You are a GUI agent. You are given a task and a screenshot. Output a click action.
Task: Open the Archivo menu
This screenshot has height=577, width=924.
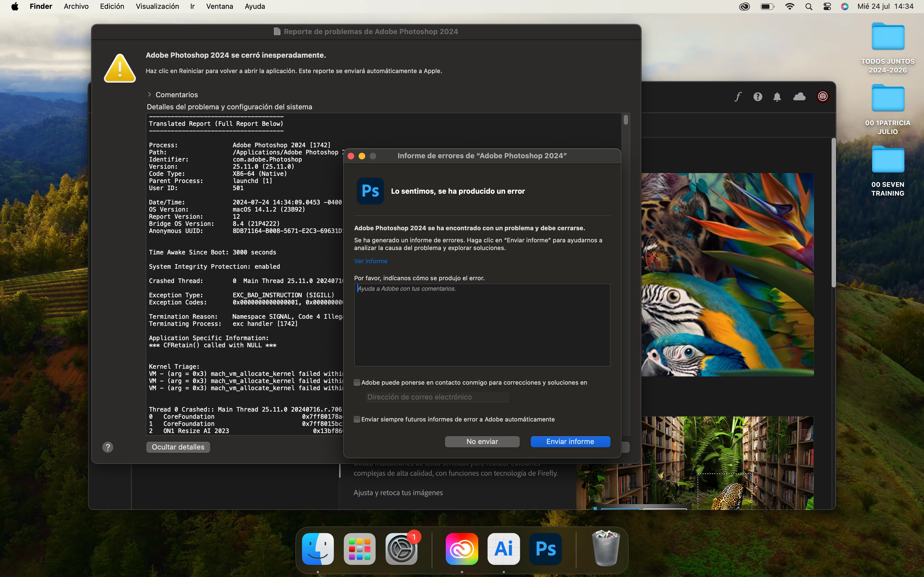(x=76, y=7)
